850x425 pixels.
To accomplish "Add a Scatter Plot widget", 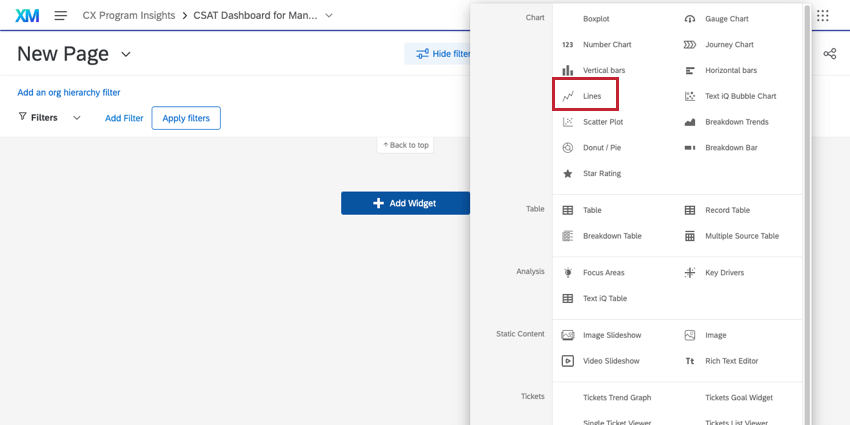I will click(x=602, y=122).
